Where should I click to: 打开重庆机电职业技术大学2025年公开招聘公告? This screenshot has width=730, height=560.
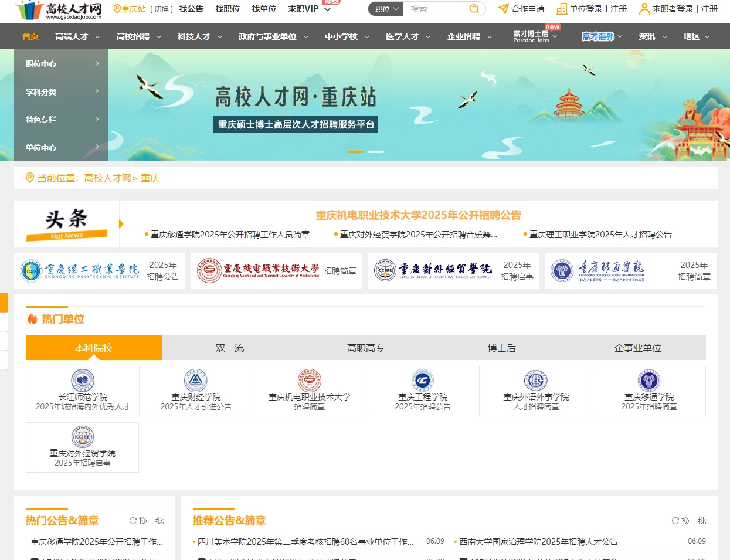point(417,216)
